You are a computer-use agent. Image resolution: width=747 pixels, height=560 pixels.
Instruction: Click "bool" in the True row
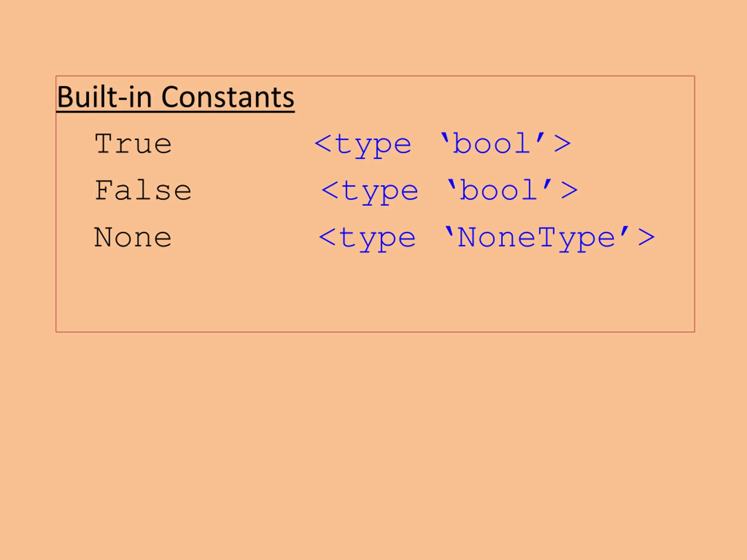491,143
